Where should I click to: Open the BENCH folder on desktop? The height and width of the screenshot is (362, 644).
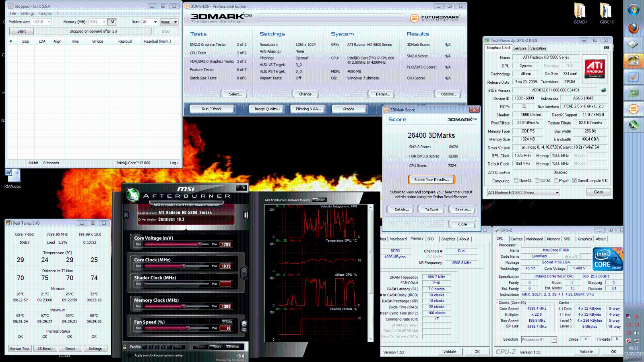click(x=580, y=13)
